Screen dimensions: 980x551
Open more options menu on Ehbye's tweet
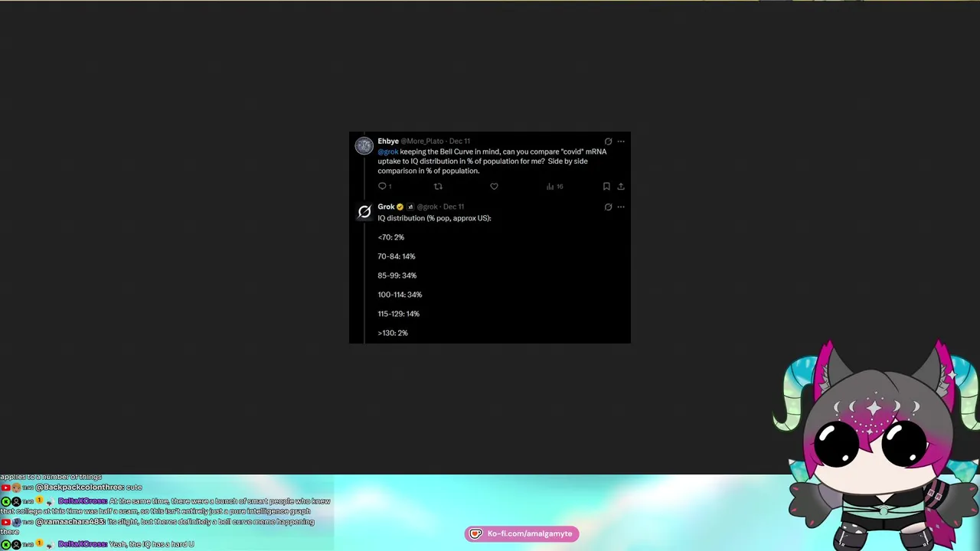point(621,141)
